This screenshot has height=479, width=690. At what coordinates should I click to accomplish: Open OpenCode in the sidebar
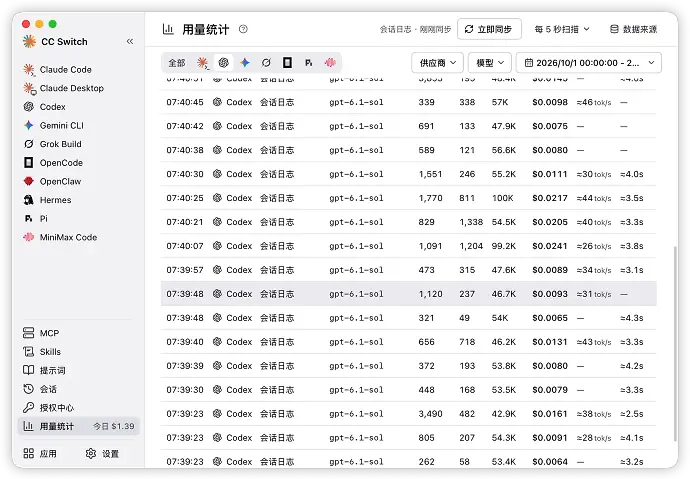[53, 163]
